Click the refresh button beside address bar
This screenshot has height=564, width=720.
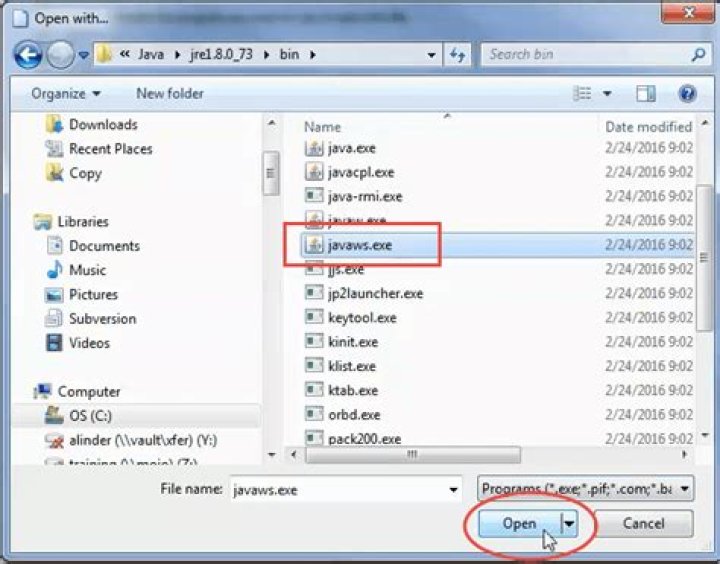458,55
